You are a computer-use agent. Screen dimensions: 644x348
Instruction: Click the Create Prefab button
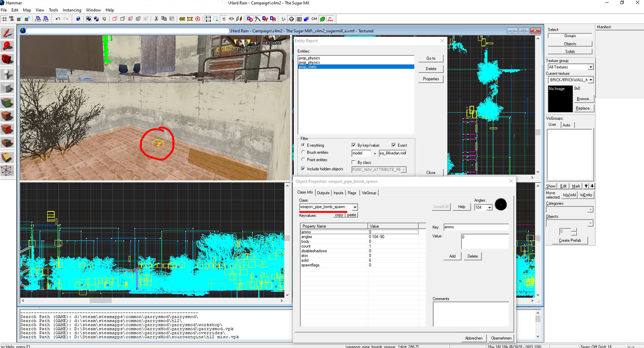570,240
